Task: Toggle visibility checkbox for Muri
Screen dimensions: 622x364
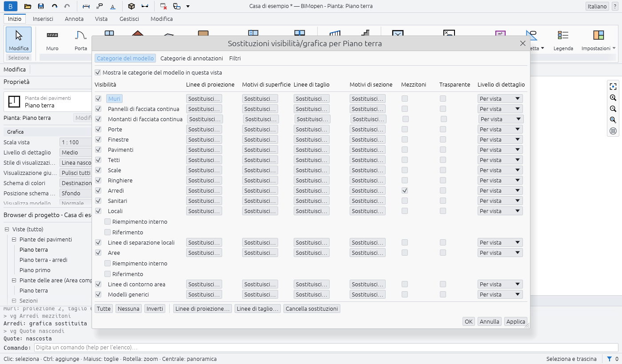Action: [x=98, y=99]
